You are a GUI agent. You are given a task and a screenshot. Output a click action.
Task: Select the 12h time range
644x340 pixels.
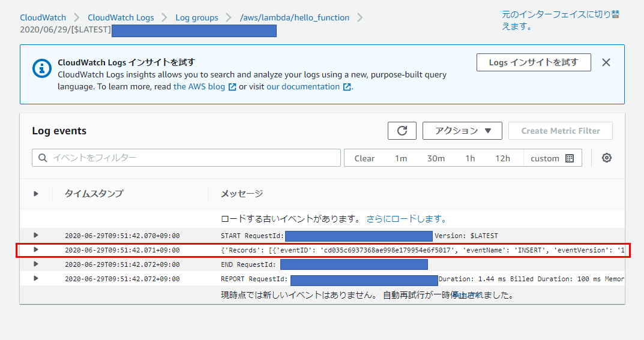(x=502, y=158)
